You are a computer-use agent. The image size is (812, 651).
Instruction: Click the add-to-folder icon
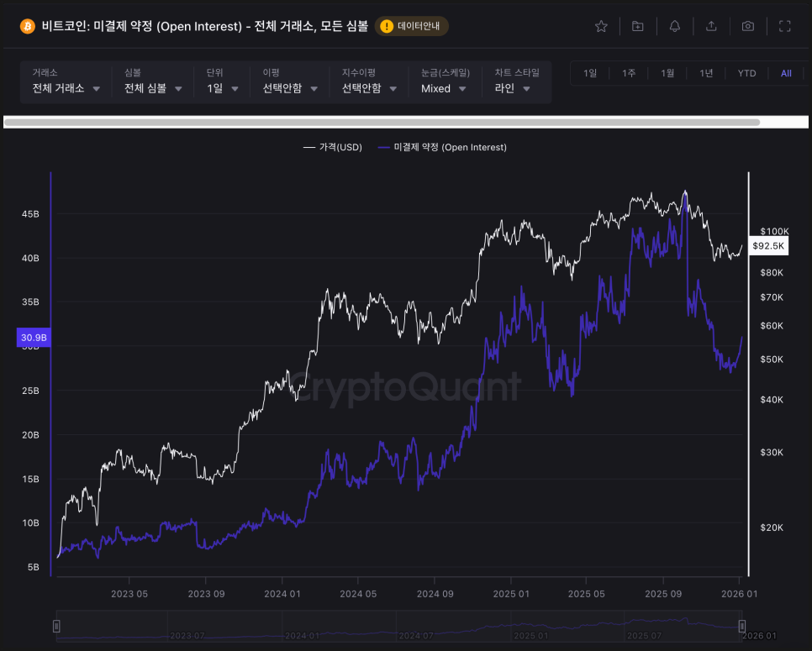[638, 26]
